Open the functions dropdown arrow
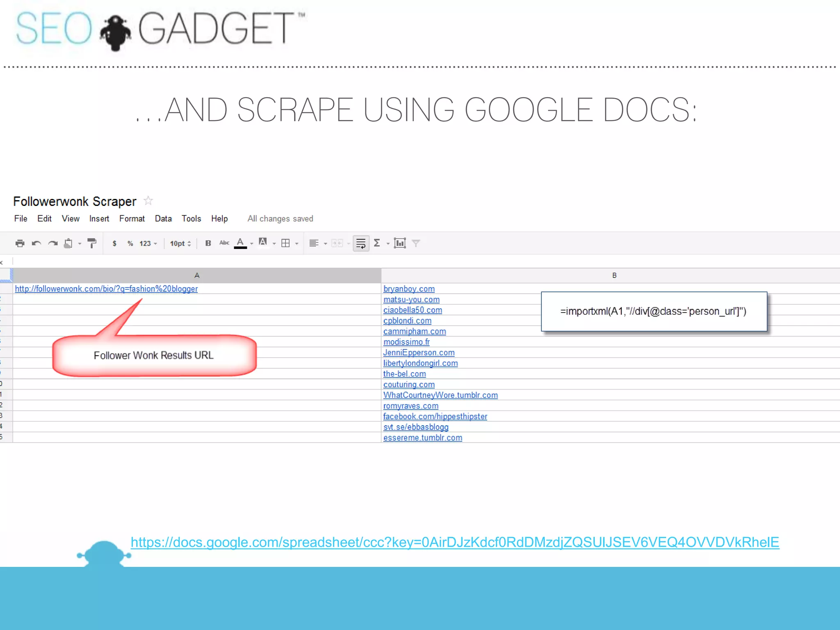This screenshot has height=630, width=840. pyautogui.click(x=388, y=244)
